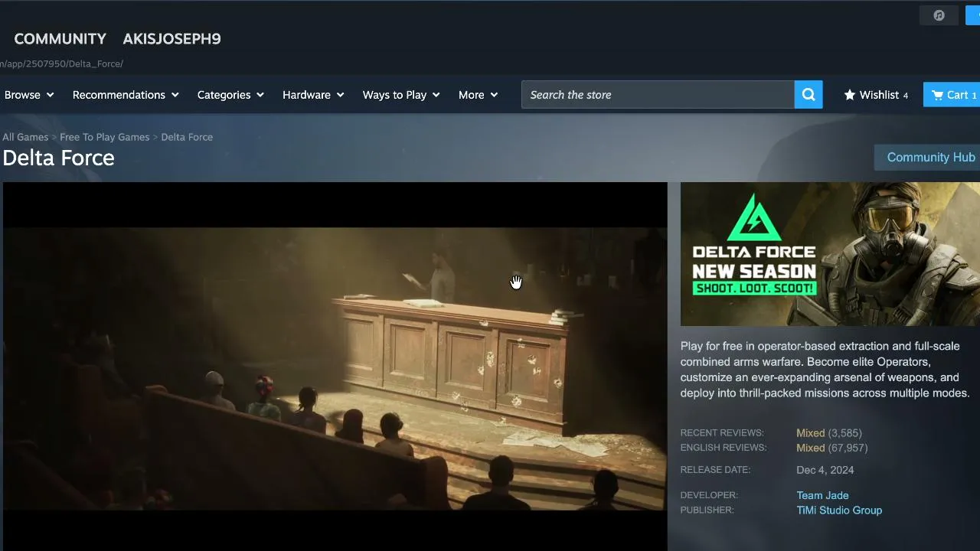
Task: Click the Delta Force breadcrumb link
Action: (187, 137)
